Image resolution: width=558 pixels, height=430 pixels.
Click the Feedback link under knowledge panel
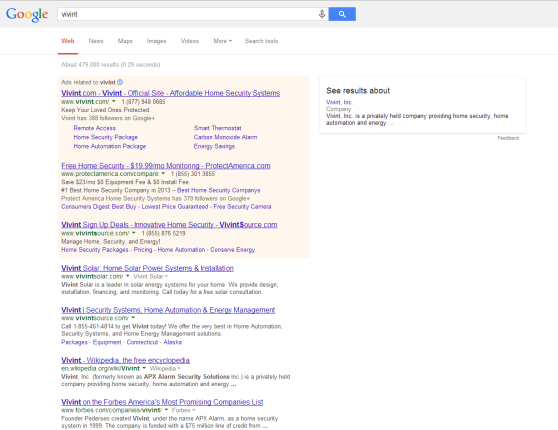[x=508, y=138]
